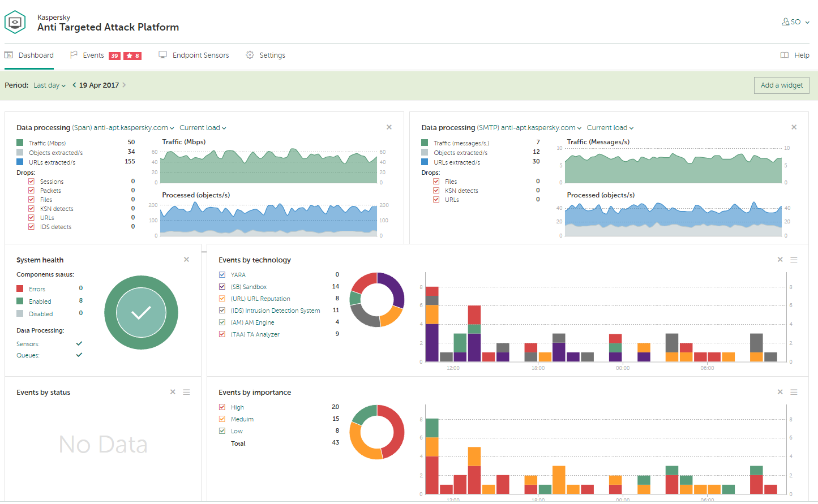818x504 pixels.
Task: Open the Endpoint Sensors tab
Action: [194, 55]
